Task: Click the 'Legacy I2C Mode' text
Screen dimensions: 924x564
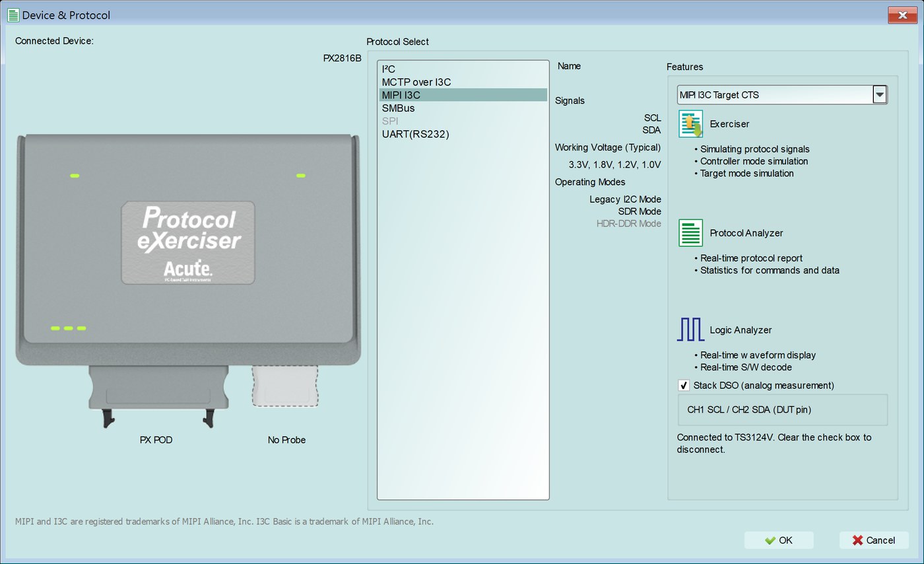Action: [x=625, y=199]
